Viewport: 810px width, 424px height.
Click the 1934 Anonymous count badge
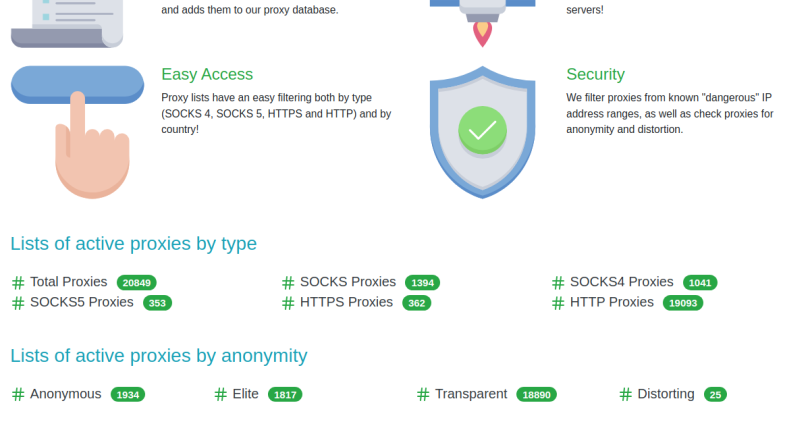[128, 395]
